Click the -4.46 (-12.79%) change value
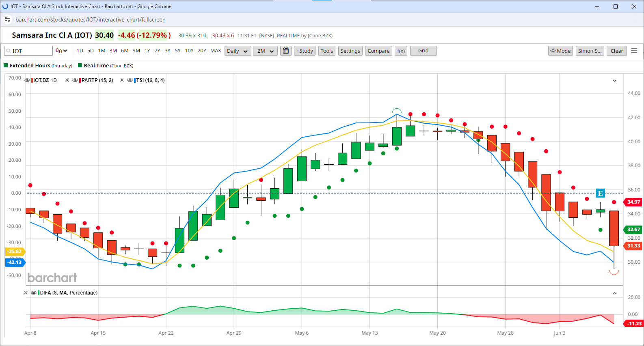Image resolution: width=644 pixels, height=346 pixels. coord(144,35)
